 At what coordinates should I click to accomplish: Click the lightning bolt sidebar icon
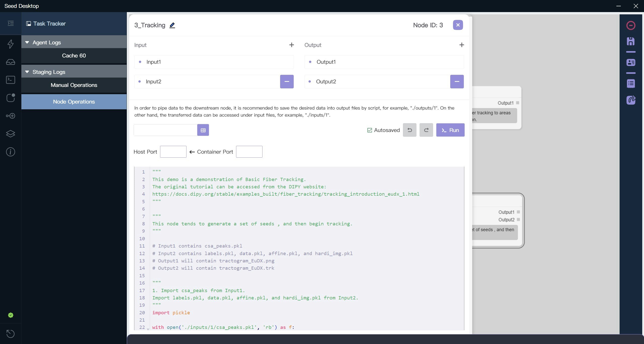10,44
